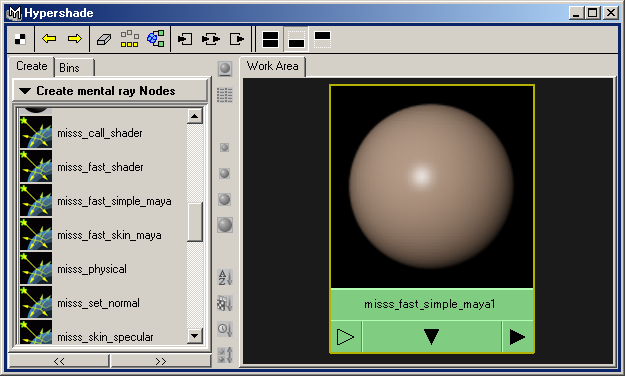Clear graph with the eraser icon

point(104,39)
